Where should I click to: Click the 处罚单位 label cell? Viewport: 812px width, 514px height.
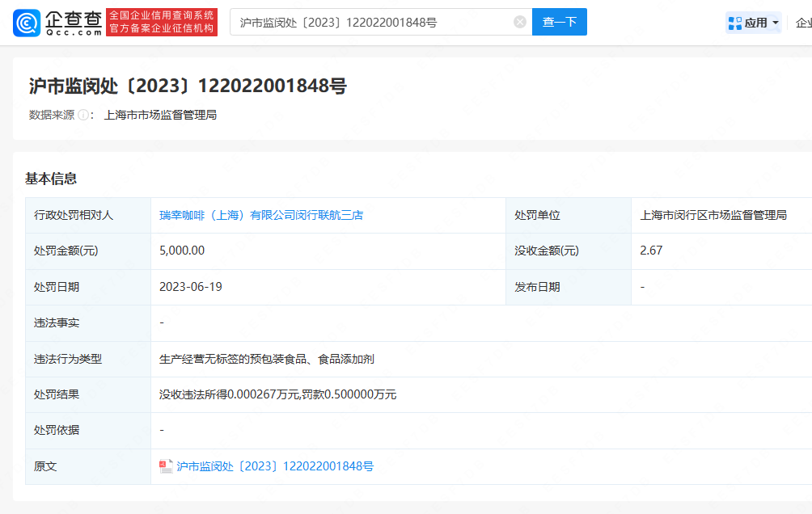(x=568, y=215)
